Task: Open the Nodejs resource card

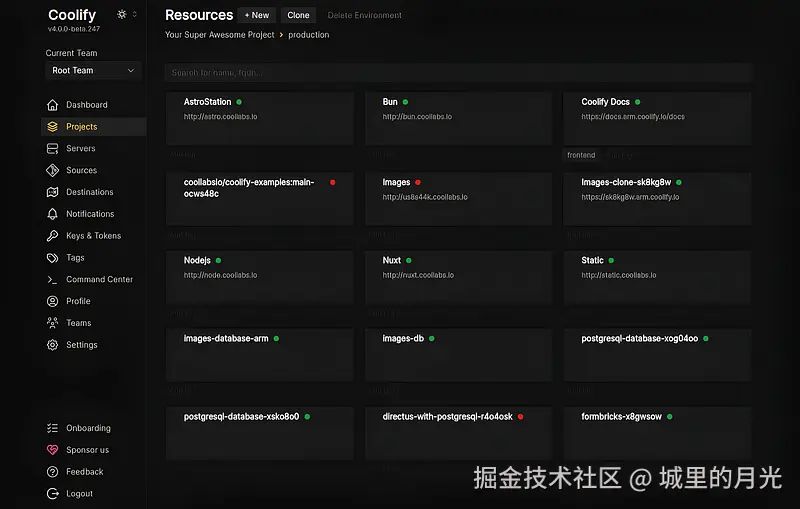Action: 260,277
